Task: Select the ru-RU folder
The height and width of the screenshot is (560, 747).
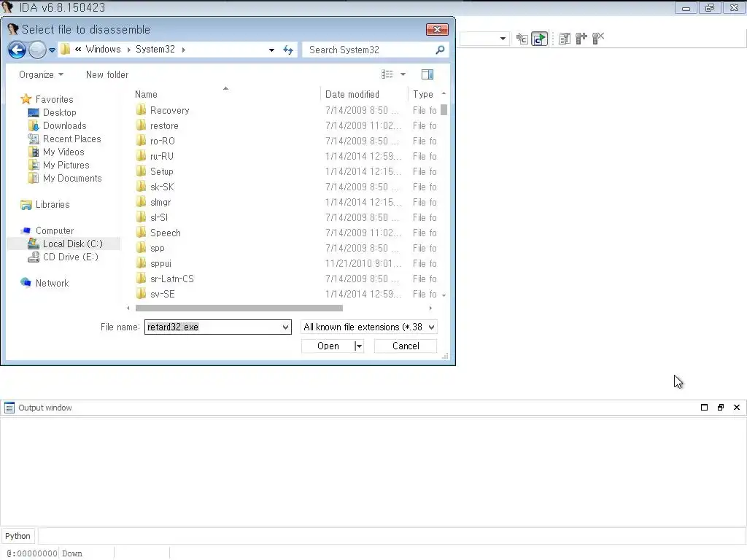Action: click(161, 156)
